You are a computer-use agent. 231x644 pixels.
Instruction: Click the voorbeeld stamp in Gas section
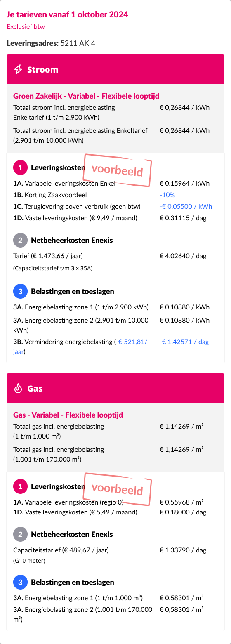click(x=118, y=489)
